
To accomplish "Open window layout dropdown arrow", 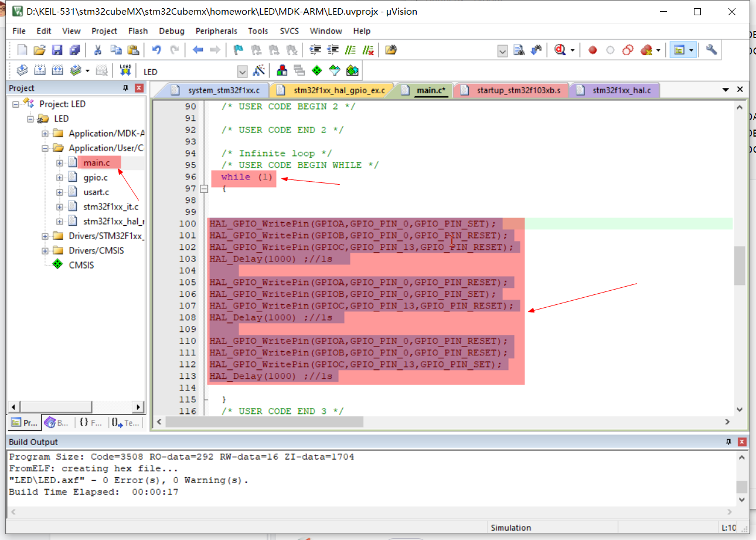I will click(x=692, y=50).
